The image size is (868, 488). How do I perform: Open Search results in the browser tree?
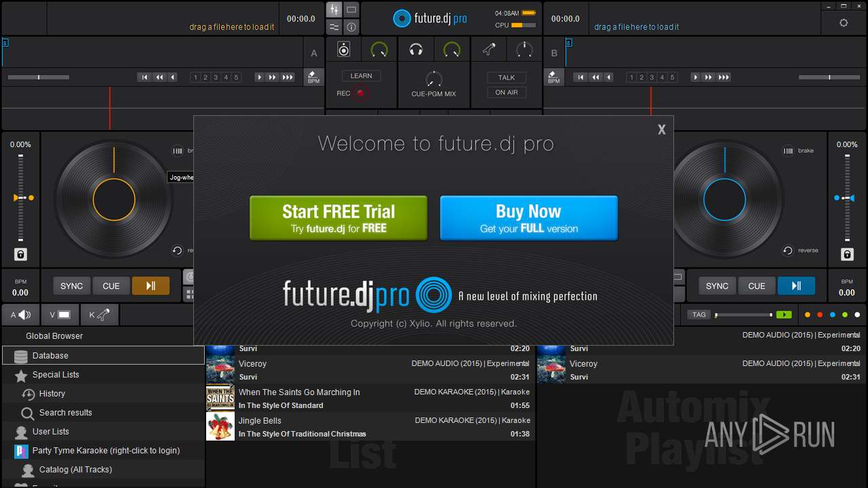coord(103,412)
